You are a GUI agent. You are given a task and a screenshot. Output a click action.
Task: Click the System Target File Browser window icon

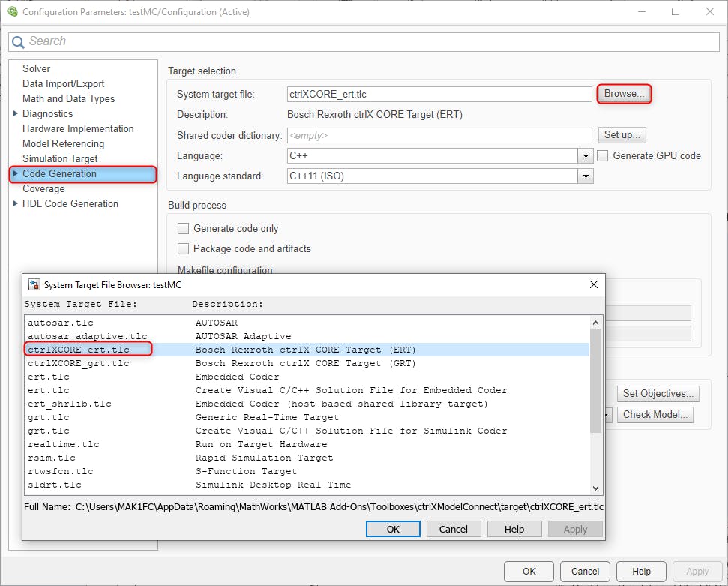tap(34, 284)
